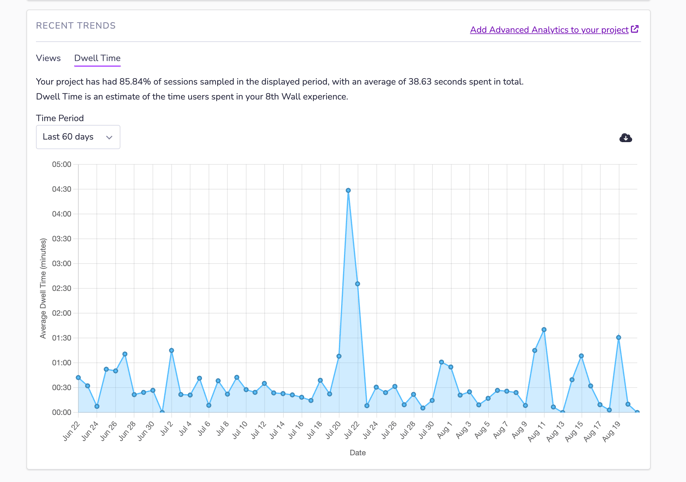This screenshot has height=482, width=686.
Task: Click the Date axis label below chart
Action: 357,453
